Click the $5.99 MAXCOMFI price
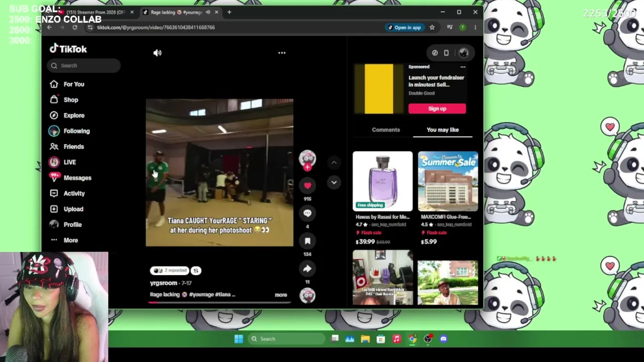This screenshot has height=362, width=644. [429, 242]
